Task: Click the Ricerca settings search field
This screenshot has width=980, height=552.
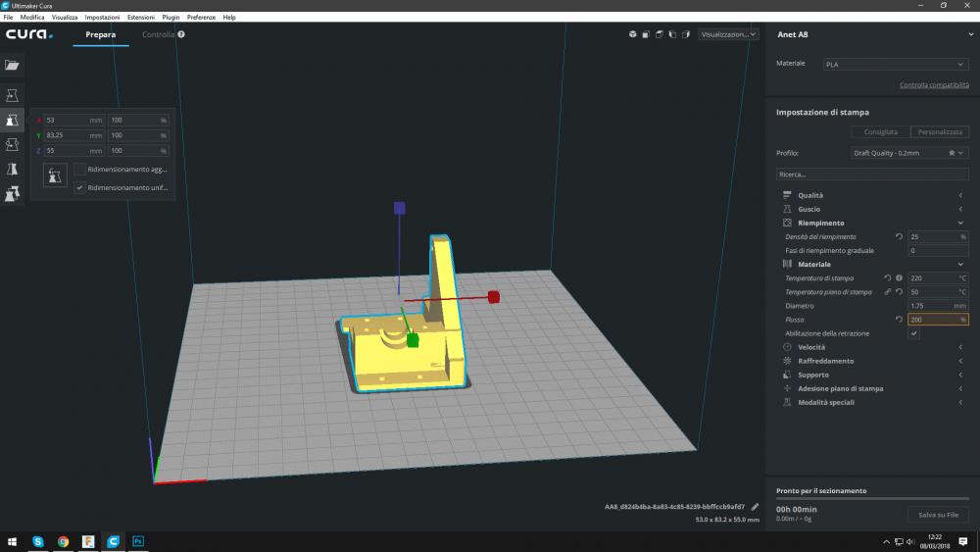Action: pyautogui.click(x=871, y=174)
